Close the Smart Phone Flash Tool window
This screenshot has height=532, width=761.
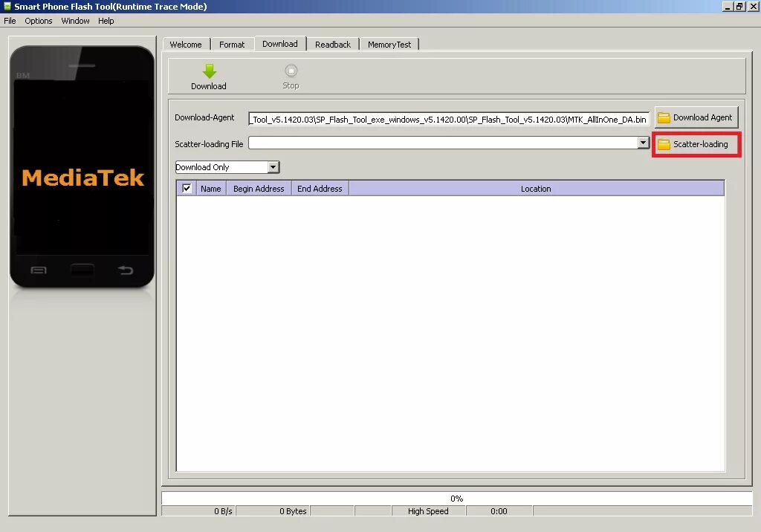753,6
